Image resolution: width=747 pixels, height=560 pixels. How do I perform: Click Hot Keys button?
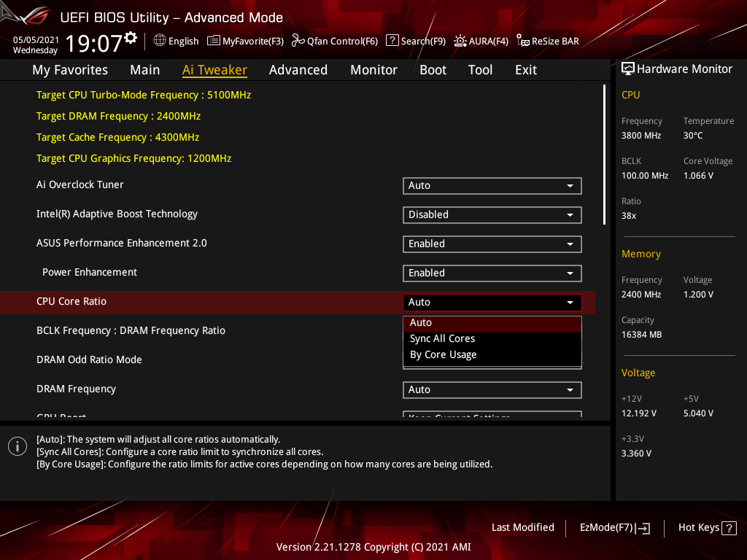(707, 528)
